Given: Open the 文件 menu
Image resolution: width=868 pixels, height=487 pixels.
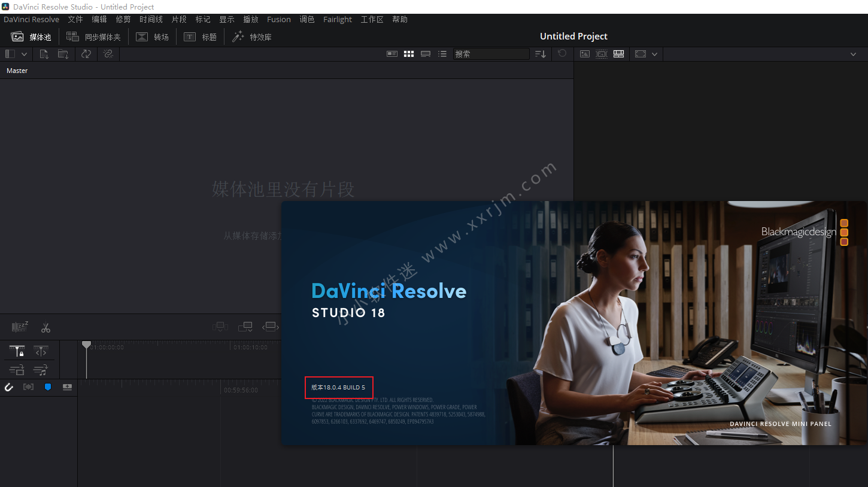Looking at the screenshot, I should click(75, 20).
